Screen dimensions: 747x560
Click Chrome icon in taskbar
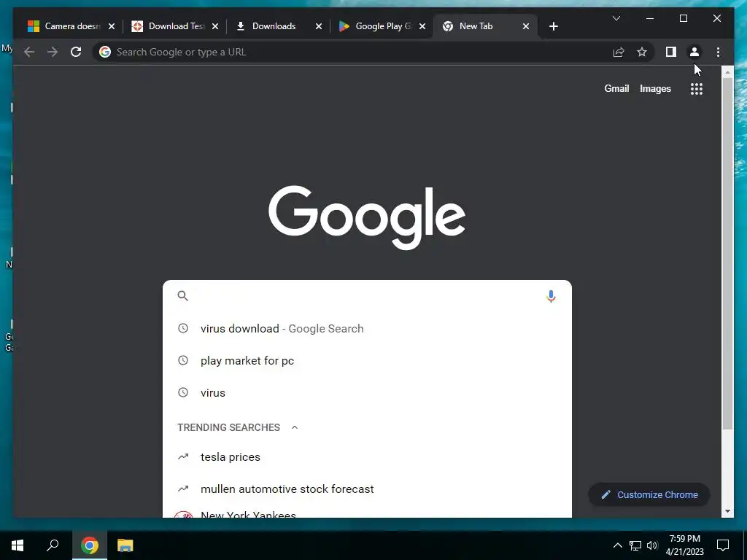coord(90,545)
